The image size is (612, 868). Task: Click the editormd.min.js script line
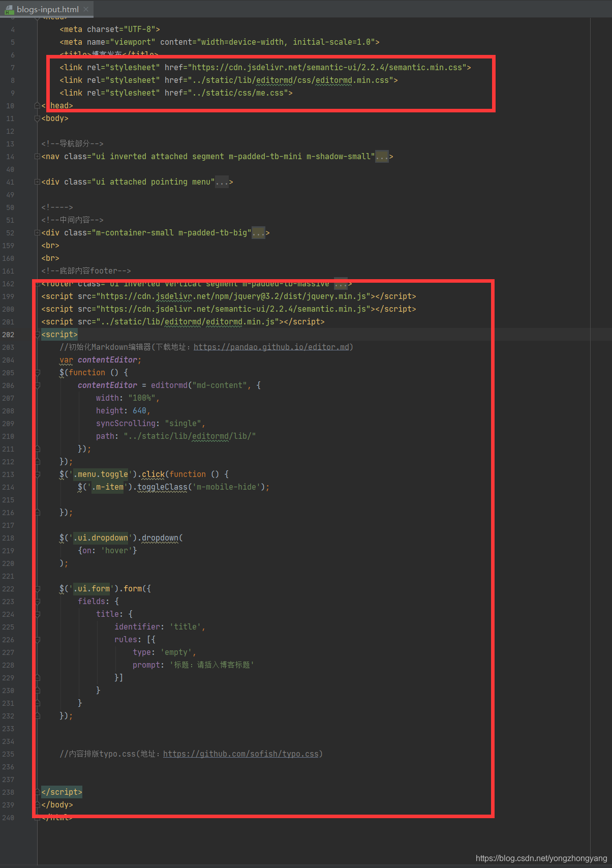click(183, 322)
